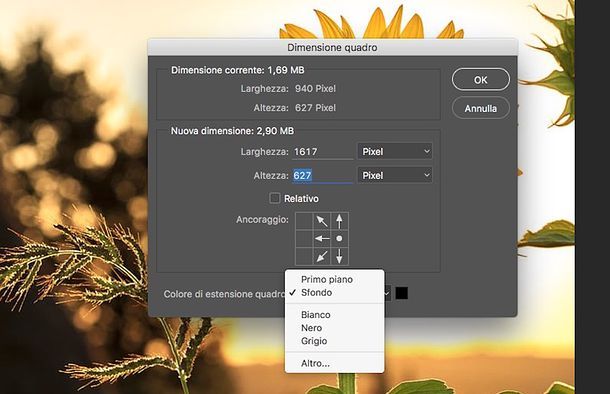
Task: Select the anchor dot cell
Action: 340,238
